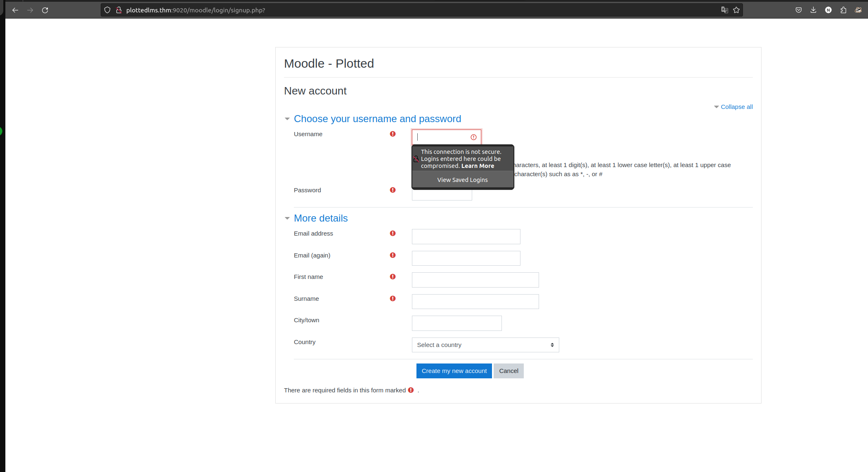The height and width of the screenshot is (472, 868).
Task: Click the Cancel button
Action: [509, 371]
